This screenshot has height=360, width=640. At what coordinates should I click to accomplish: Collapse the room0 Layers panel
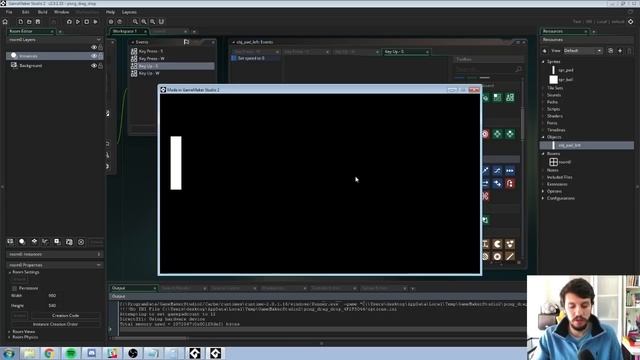pyautogui.click(x=98, y=40)
